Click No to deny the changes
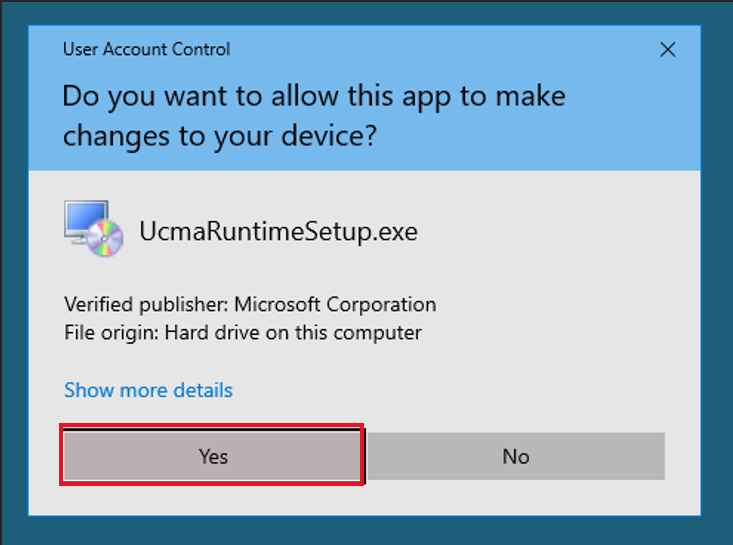Viewport: 733px width, 545px height. (516, 456)
